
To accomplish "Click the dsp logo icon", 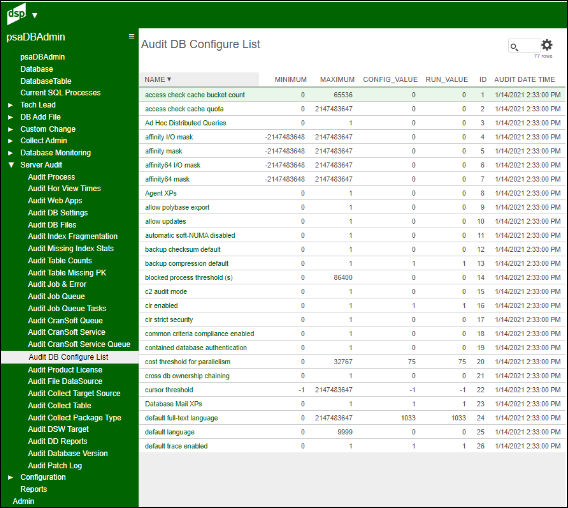I will [x=17, y=14].
